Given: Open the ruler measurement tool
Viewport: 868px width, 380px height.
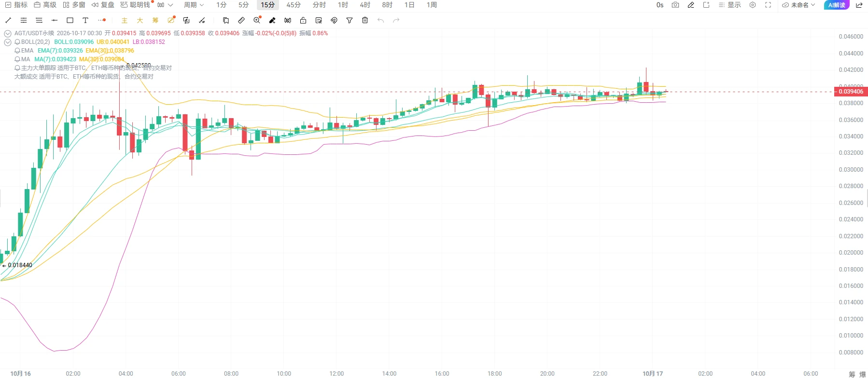Looking at the screenshot, I should [x=241, y=20].
